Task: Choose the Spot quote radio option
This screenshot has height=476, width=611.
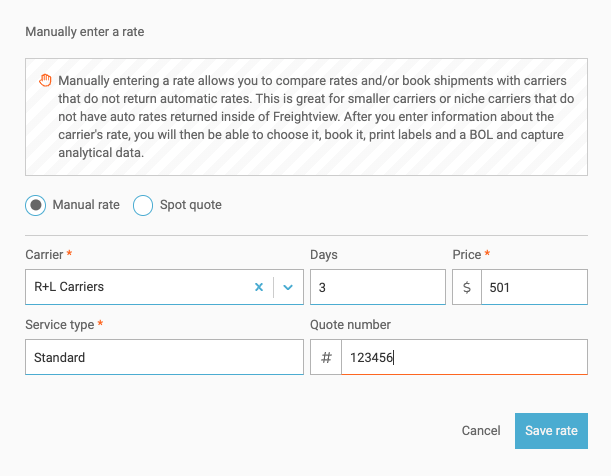Action: point(143,205)
